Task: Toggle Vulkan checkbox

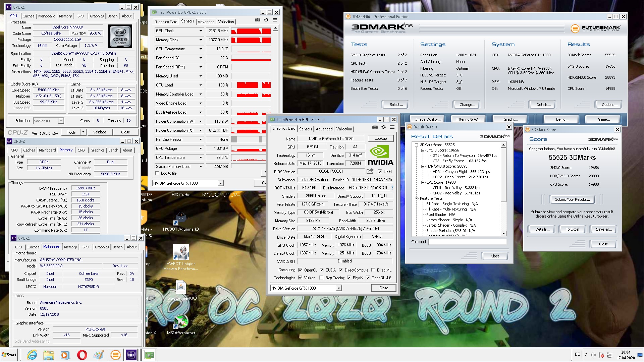Action: pos(300,278)
